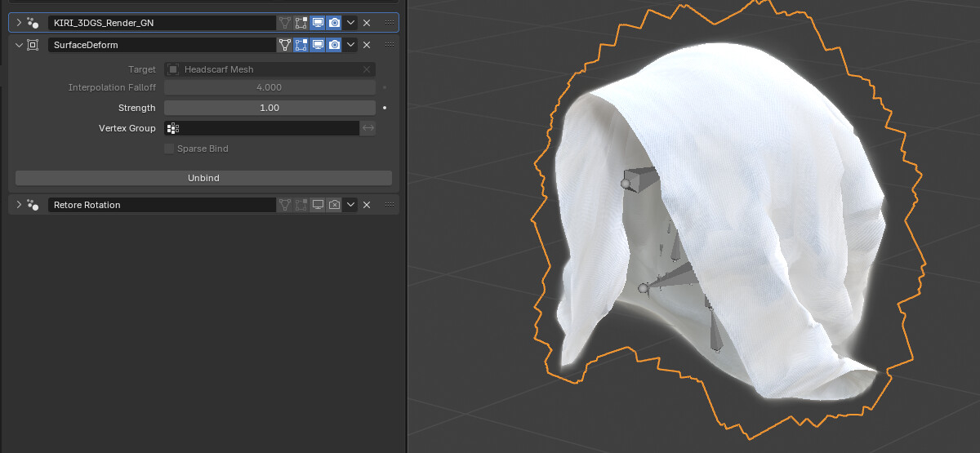Expand the KIRI_3DGS_Render_GN modifier panel
980x453 pixels.
(19, 23)
